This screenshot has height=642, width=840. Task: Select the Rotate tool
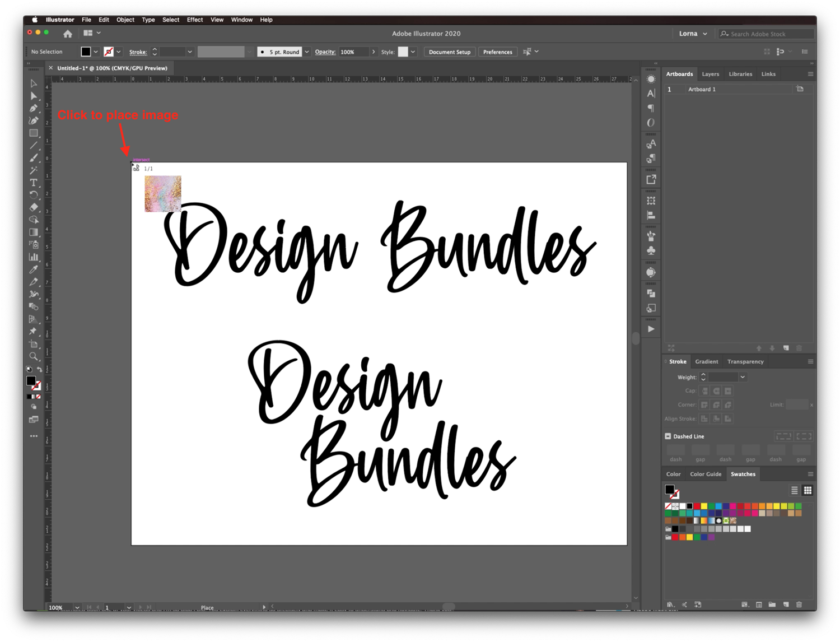pyautogui.click(x=34, y=195)
